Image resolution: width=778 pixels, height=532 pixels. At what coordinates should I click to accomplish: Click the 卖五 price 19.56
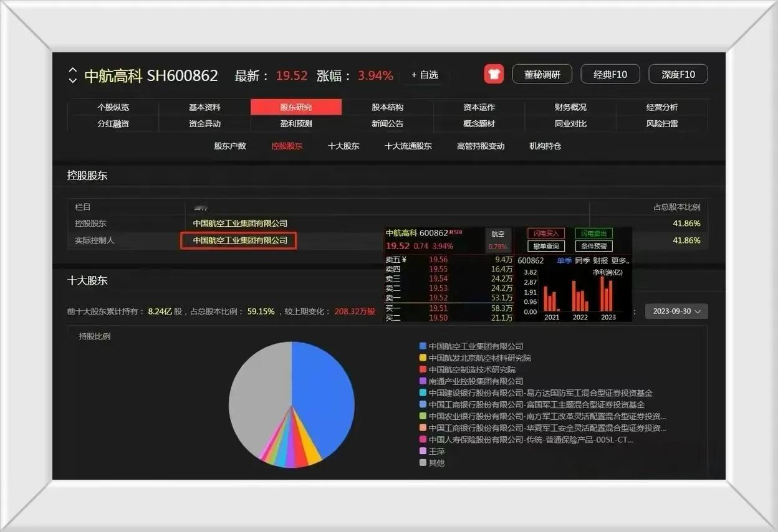pos(438,260)
